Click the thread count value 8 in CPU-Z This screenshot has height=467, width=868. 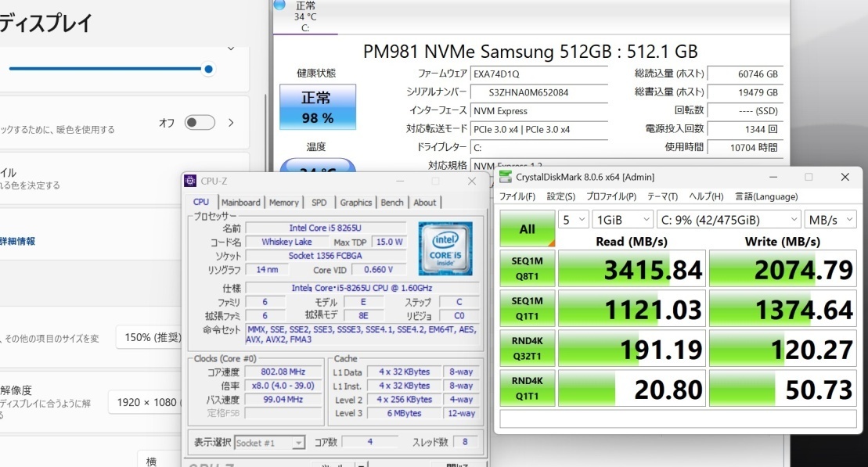click(465, 441)
